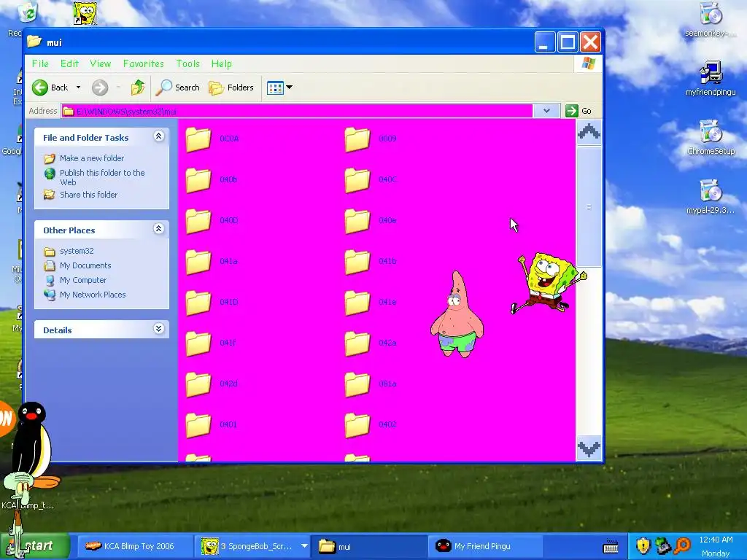The width and height of the screenshot is (747, 560).
Task: Collapse the Other Places panel
Action: [158, 229]
